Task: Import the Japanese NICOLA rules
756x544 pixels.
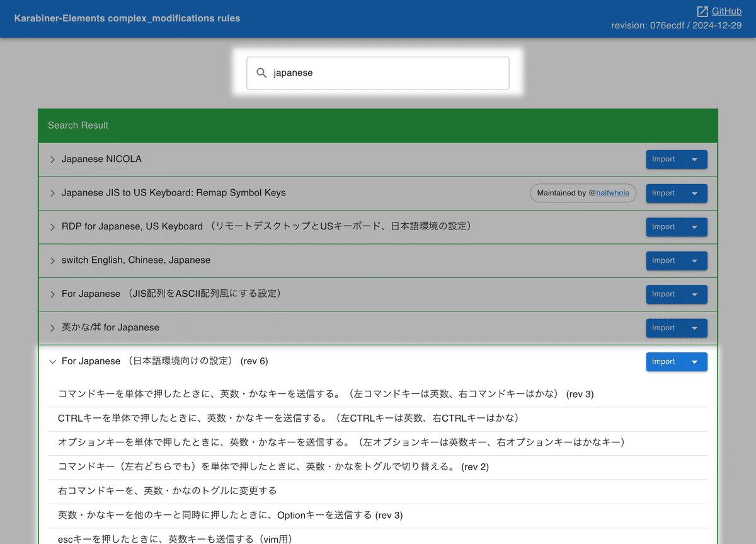Action: (664, 159)
